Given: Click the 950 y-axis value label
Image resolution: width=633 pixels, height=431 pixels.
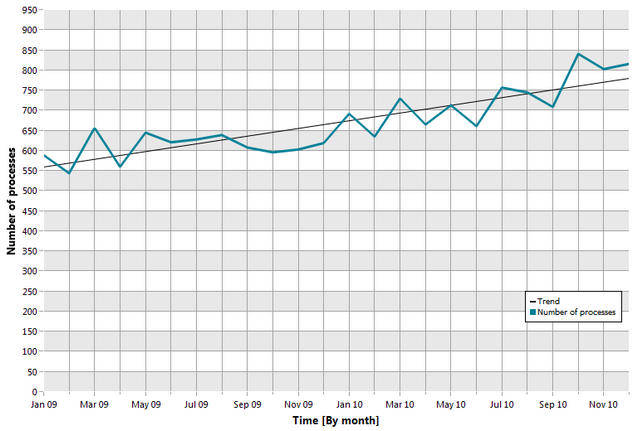Looking at the screenshot, I should (x=30, y=10).
